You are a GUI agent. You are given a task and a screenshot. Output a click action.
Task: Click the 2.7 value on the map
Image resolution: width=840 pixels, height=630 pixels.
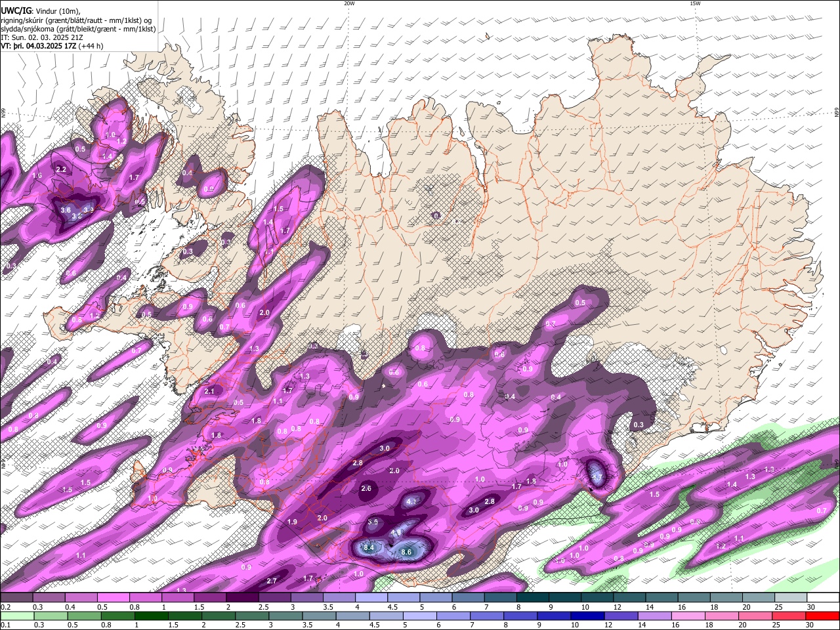tap(272, 581)
